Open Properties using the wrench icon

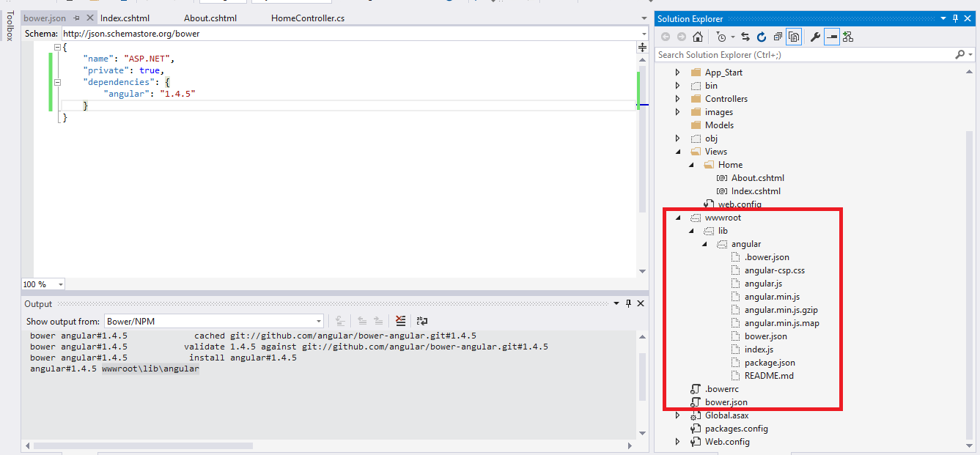[815, 37]
